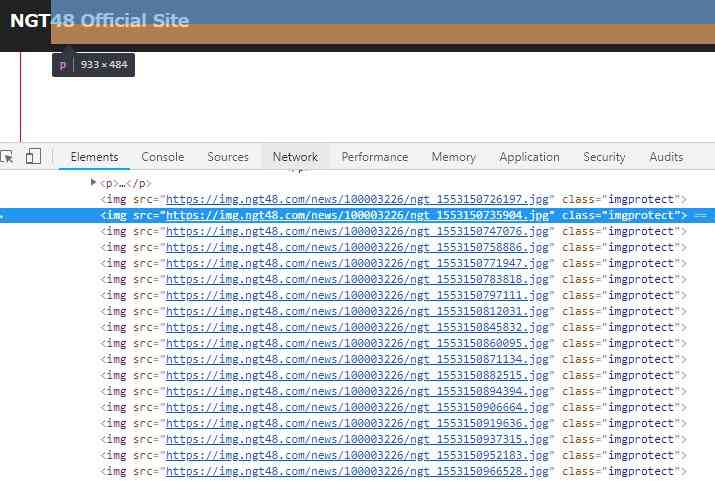Open image link ngt_1553150771947.jpg
The height and width of the screenshot is (481, 715).
357,263
